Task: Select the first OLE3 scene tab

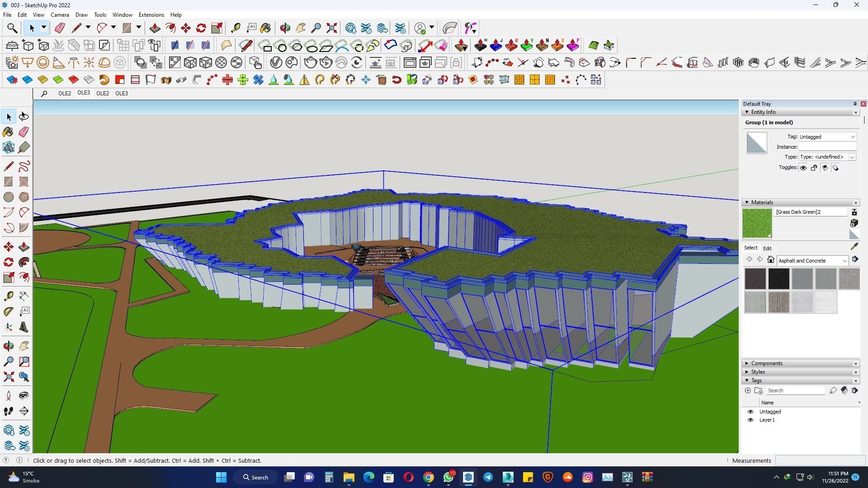Action: [84, 93]
